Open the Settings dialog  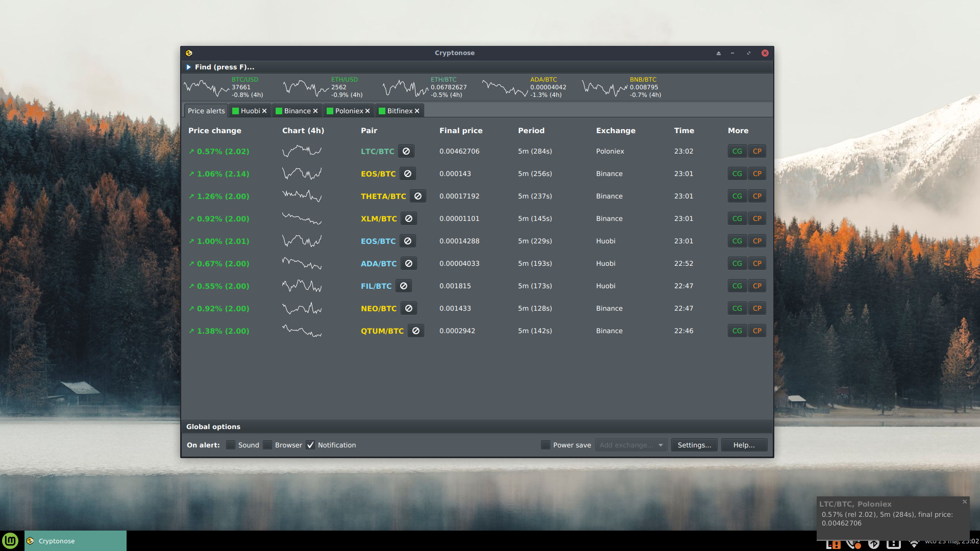point(694,445)
